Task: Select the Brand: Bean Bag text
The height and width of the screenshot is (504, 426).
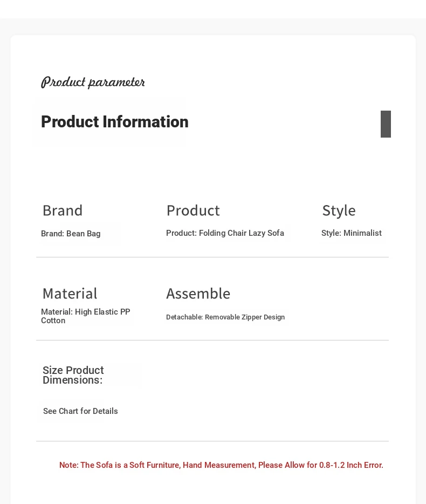Action: pos(71,234)
